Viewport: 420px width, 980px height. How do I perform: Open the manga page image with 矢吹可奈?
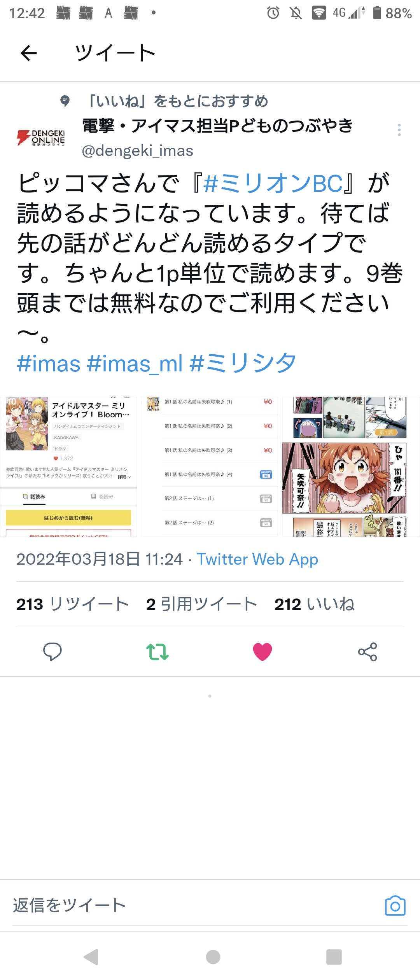[x=351, y=467]
